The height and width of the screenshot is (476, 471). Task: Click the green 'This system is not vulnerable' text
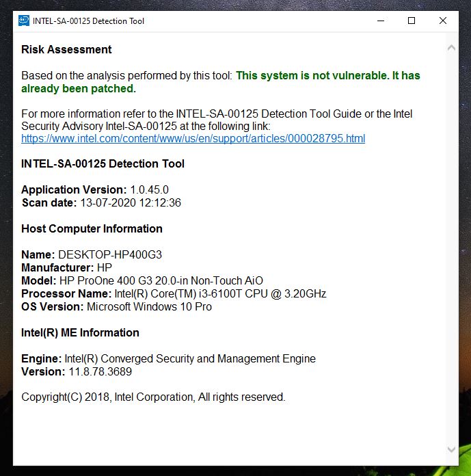coord(312,76)
